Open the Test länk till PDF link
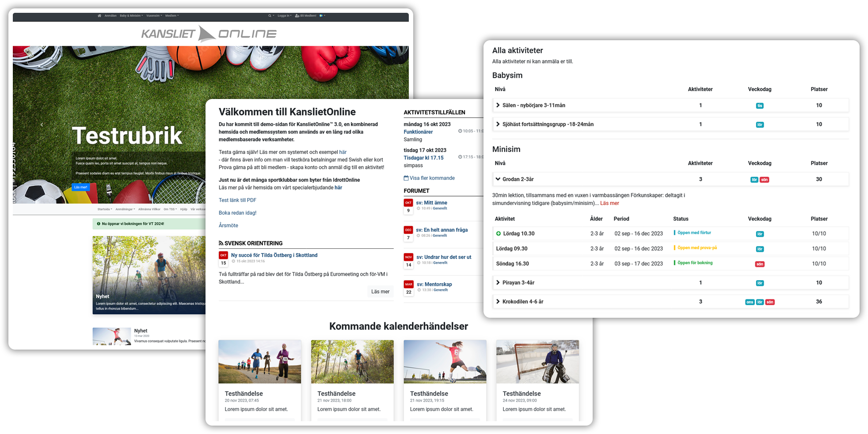The width and height of the screenshot is (868, 434). point(237,200)
